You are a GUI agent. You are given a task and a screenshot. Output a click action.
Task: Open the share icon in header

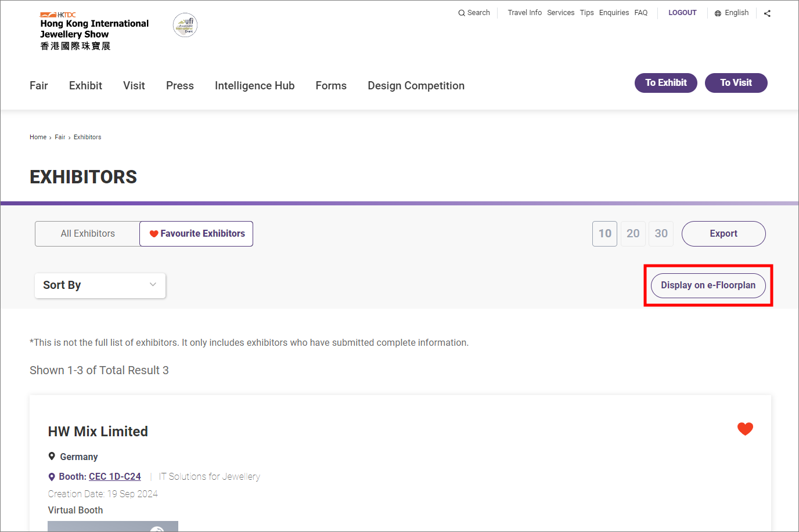[x=767, y=13]
